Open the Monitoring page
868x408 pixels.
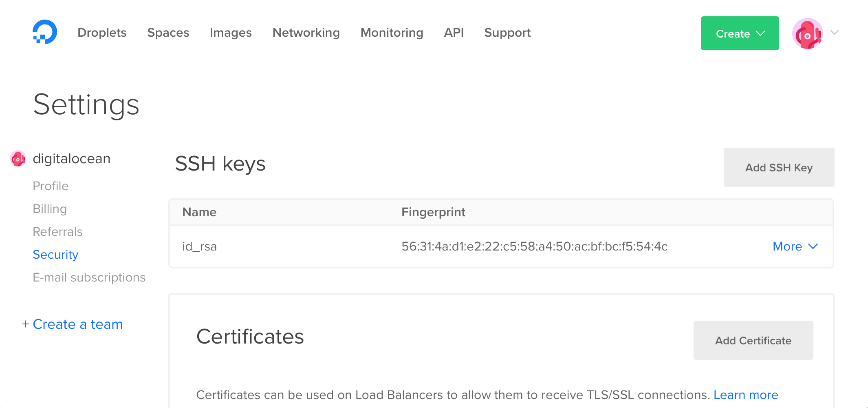click(392, 33)
